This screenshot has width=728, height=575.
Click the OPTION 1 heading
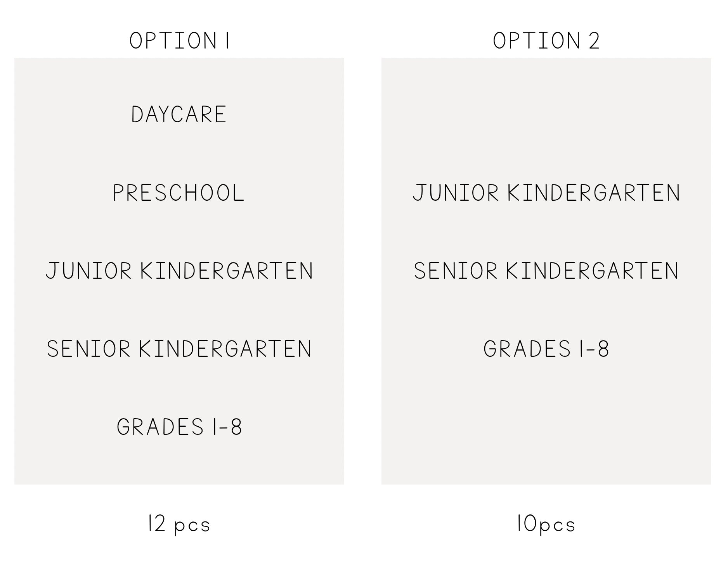point(179,41)
